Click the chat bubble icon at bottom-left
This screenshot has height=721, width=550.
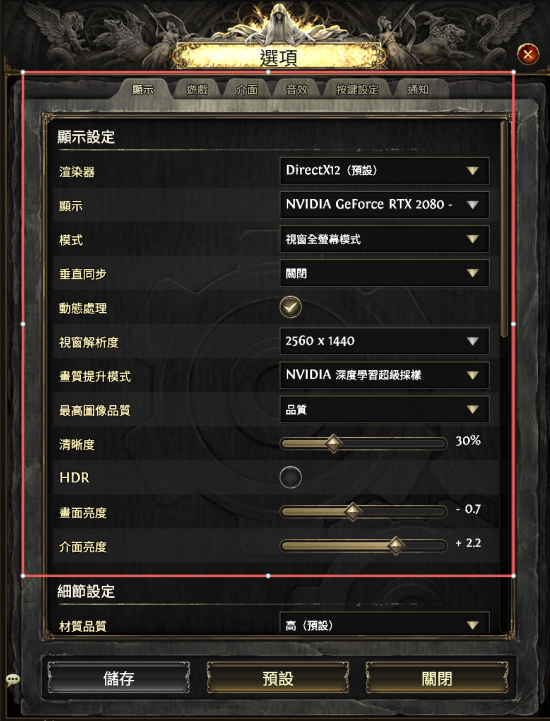tap(13, 680)
